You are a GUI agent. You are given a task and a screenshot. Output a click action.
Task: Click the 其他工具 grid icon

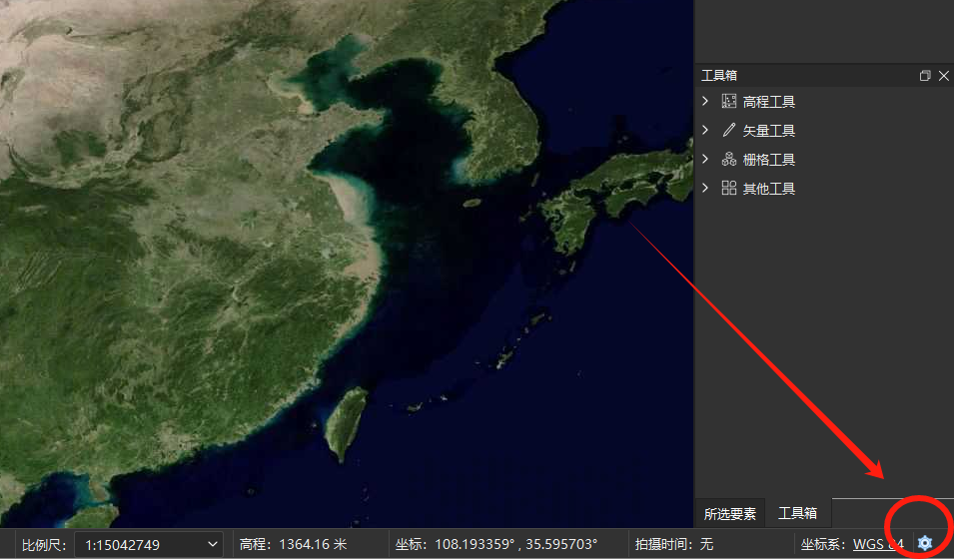pos(729,188)
